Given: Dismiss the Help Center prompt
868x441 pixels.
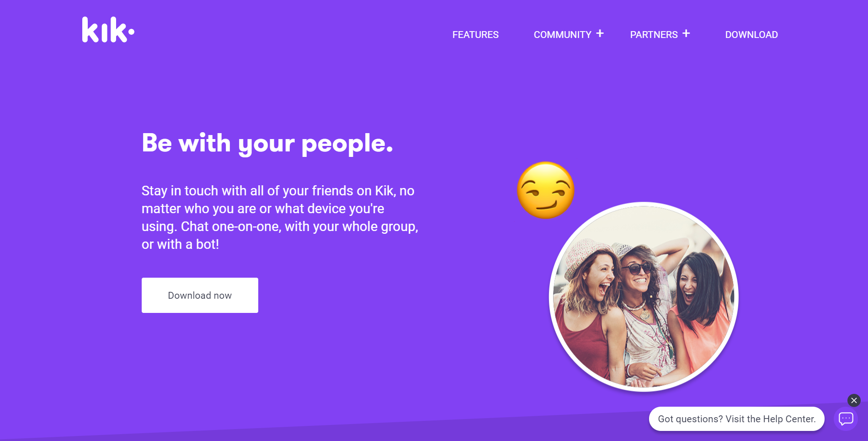Looking at the screenshot, I should point(854,400).
